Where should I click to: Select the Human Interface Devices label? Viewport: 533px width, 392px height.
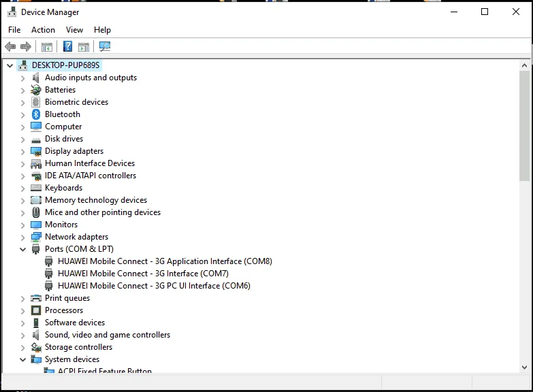[90, 163]
